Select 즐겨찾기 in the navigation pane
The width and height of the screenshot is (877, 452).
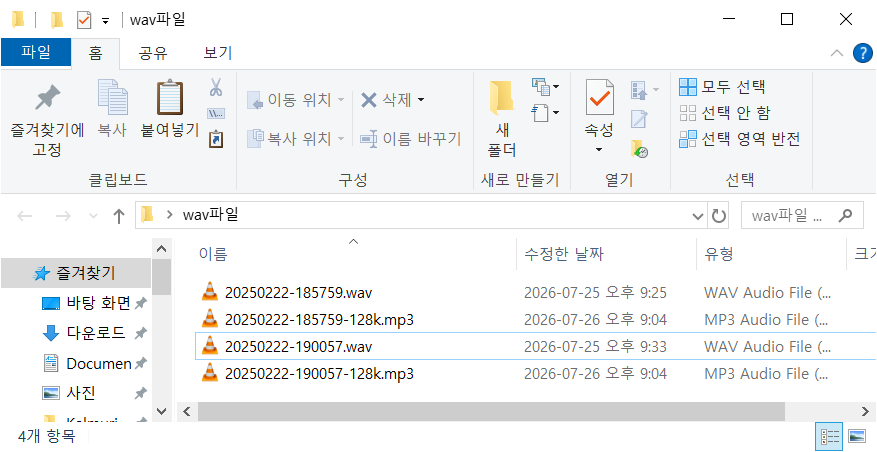click(x=76, y=273)
